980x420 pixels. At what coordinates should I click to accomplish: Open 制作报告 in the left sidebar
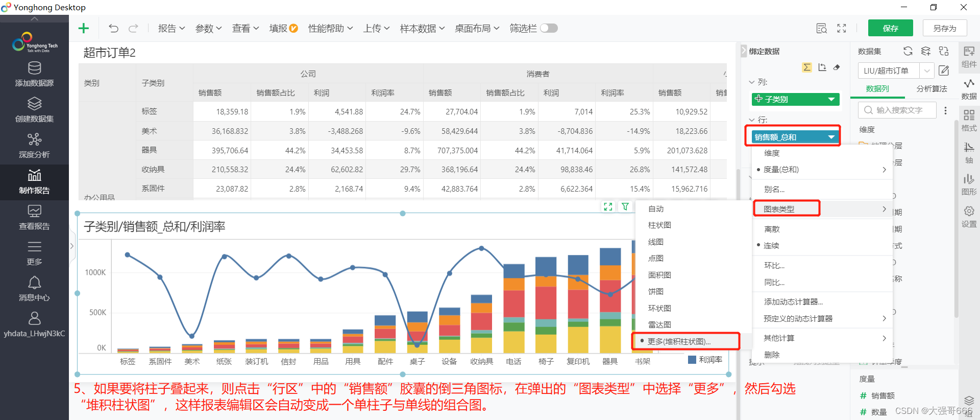[x=34, y=182]
